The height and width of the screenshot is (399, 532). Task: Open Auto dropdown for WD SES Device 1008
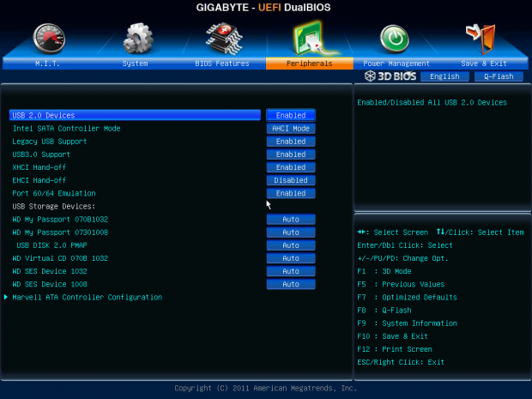(291, 284)
